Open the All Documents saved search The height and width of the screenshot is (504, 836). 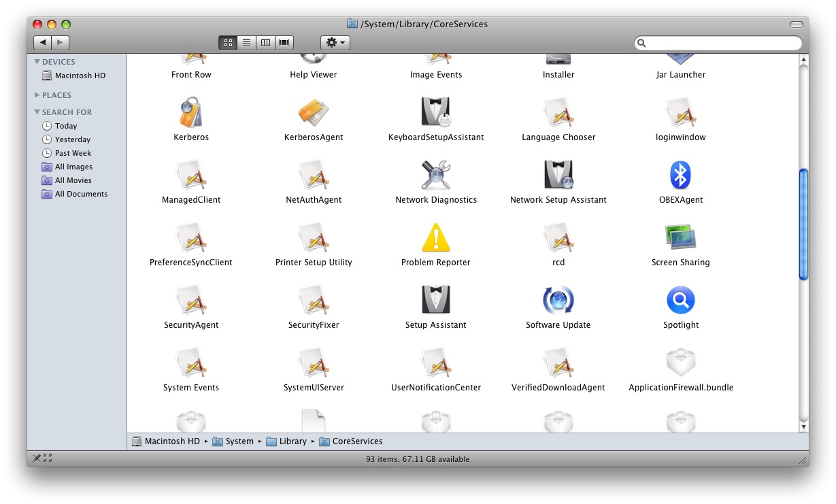(74, 194)
